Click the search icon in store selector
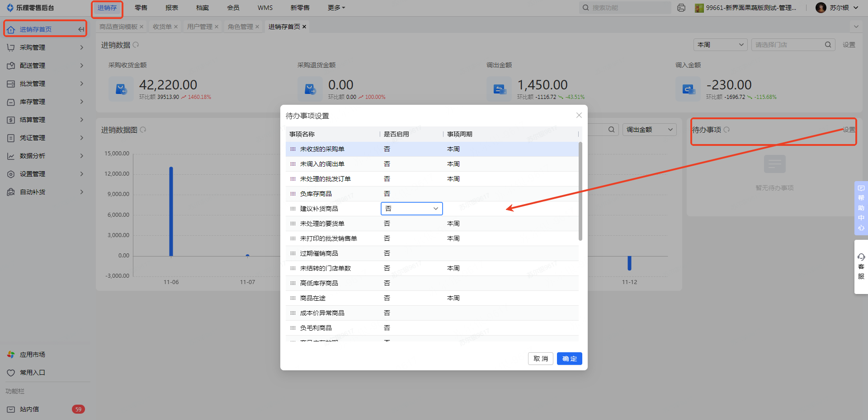Screen dimensions: 868x420 coord(828,45)
